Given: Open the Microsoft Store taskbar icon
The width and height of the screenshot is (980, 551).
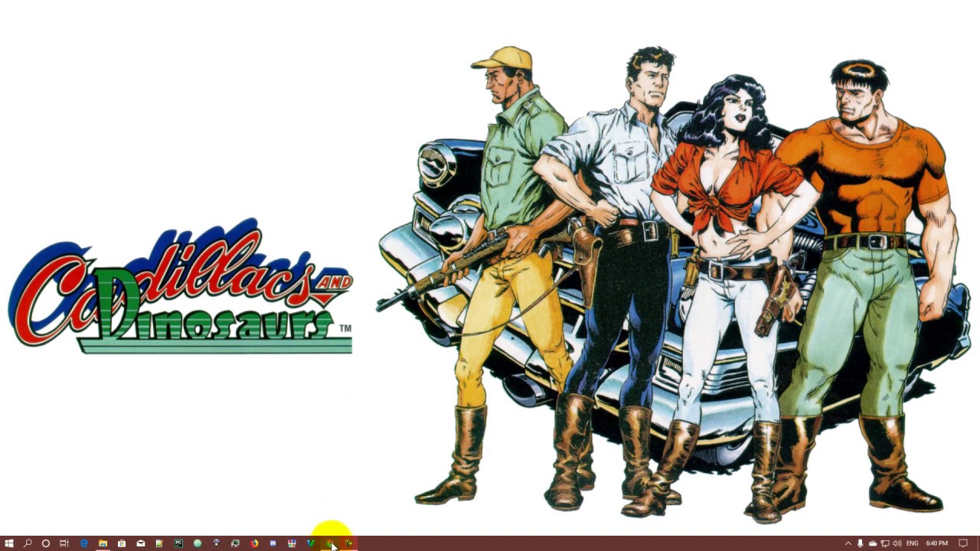Looking at the screenshot, I should coord(122,543).
